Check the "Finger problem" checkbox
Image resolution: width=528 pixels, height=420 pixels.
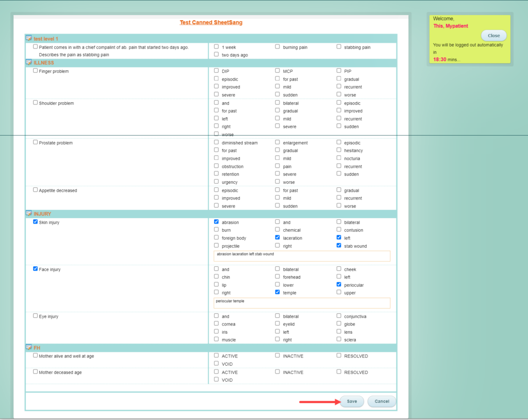[x=35, y=71]
